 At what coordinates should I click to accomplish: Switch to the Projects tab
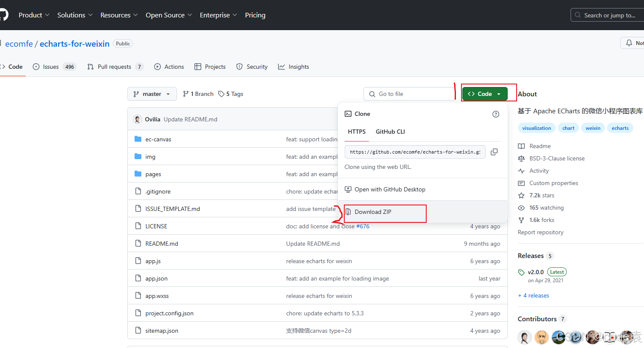[210, 67]
